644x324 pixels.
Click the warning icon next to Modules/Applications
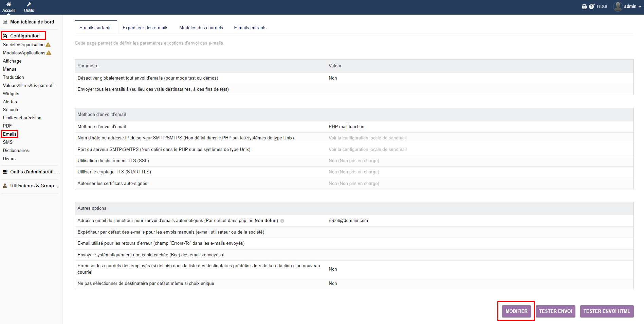pos(49,53)
